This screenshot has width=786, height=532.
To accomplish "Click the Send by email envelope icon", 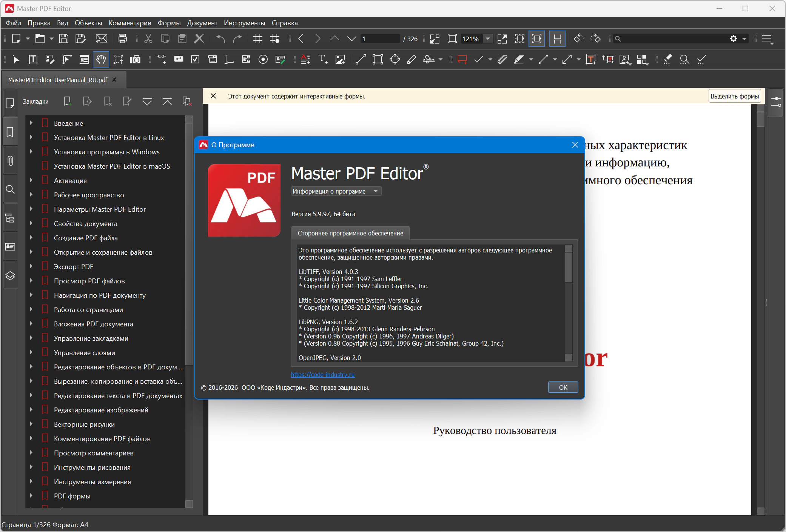I will (101, 38).
